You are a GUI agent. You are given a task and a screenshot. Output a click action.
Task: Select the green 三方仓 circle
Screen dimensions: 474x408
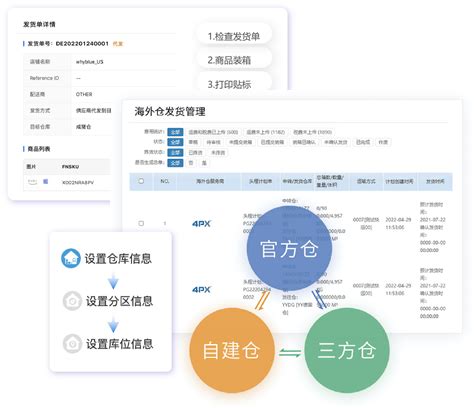click(x=347, y=350)
